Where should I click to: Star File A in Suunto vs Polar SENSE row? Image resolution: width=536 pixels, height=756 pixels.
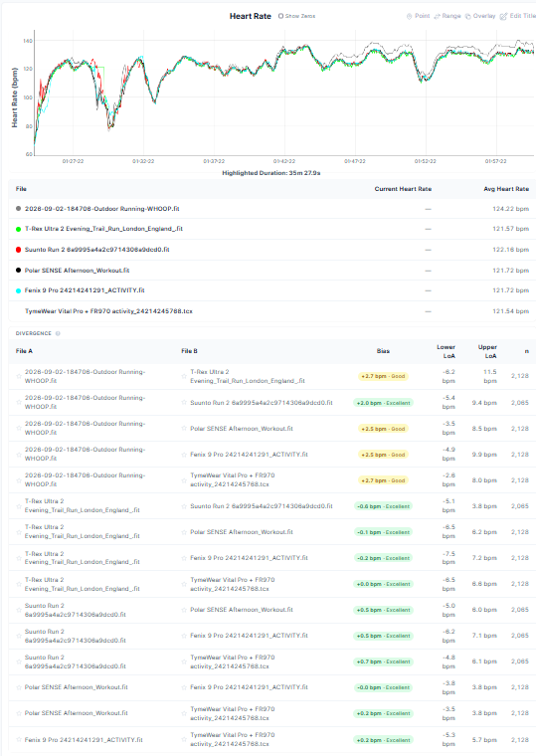pyautogui.click(x=19, y=610)
